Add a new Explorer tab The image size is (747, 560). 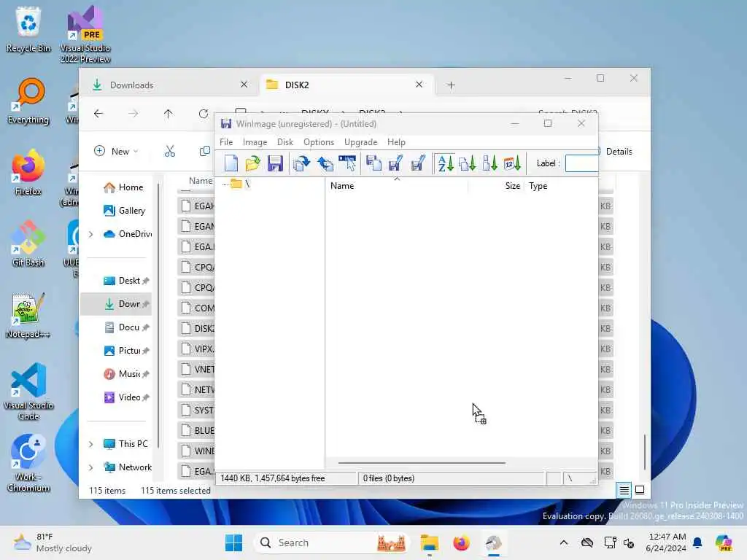[451, 85]
